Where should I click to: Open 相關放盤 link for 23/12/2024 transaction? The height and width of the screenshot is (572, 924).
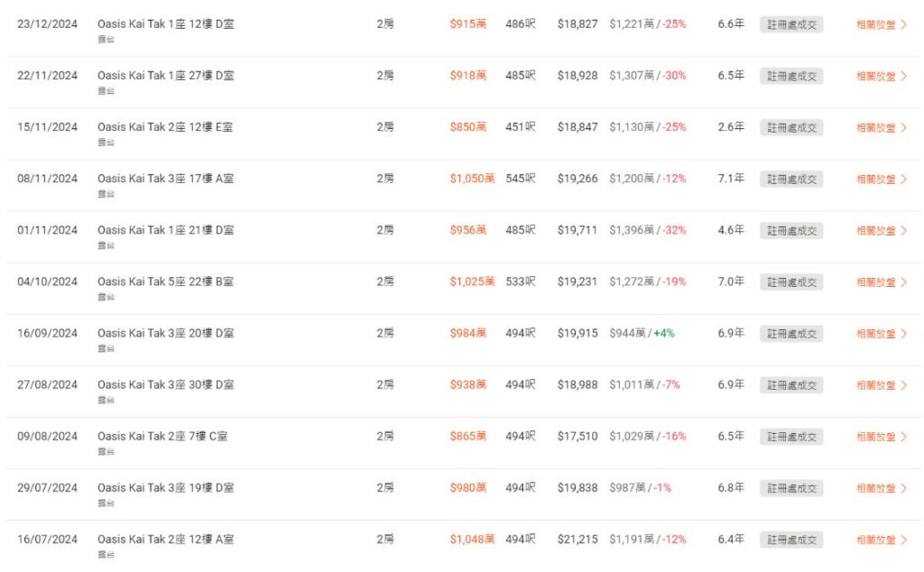[x=876, y=24]
